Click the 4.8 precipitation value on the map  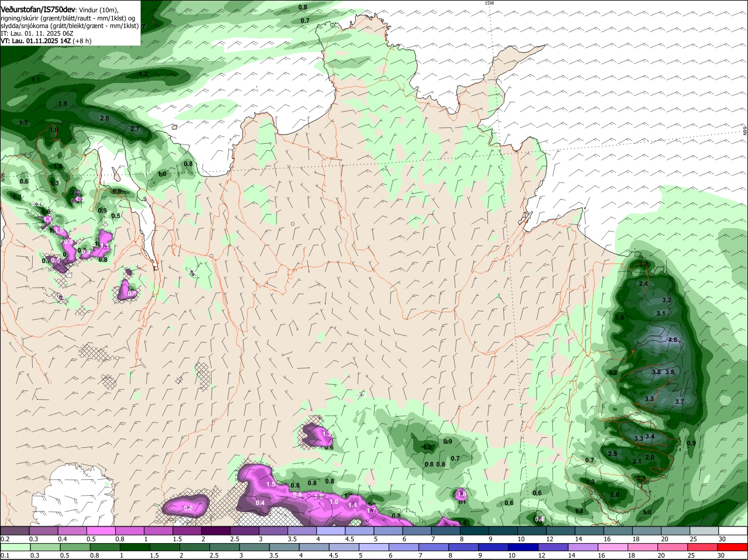[x=672, y=340]
